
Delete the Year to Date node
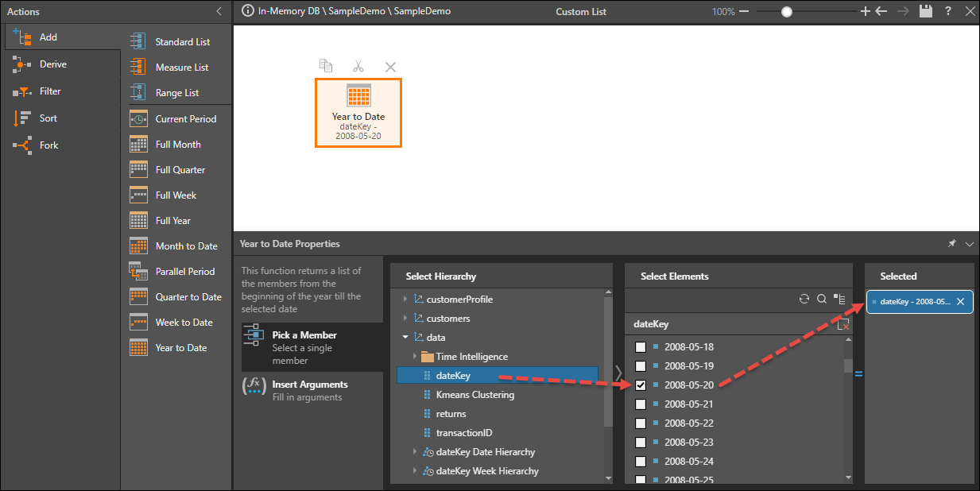tap(390, 68)
